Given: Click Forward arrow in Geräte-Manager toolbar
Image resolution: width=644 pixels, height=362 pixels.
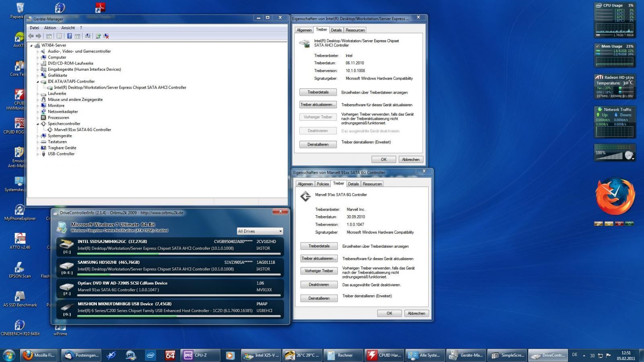Looking at the screenshot, I should click(39, 36).
